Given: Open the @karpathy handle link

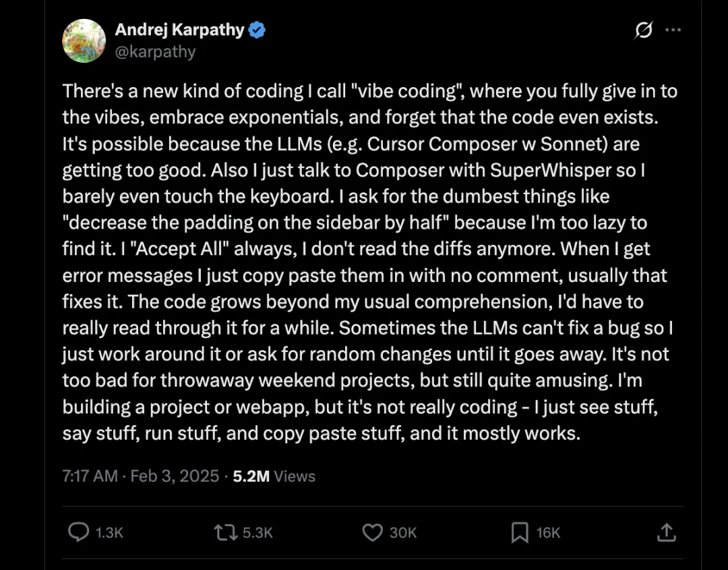Looking at the screenshot, I should click(x=155, y=52).
